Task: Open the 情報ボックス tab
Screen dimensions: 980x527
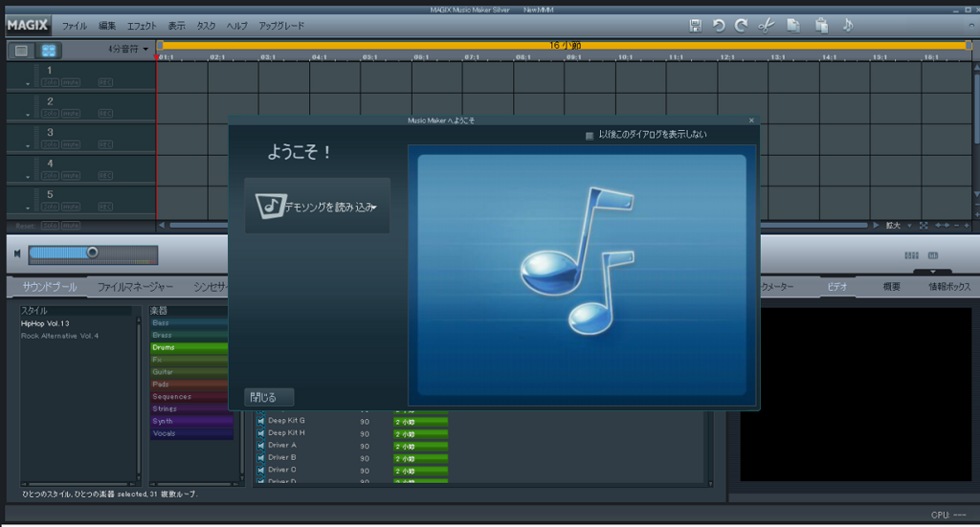Action: (x=949, y=287)
